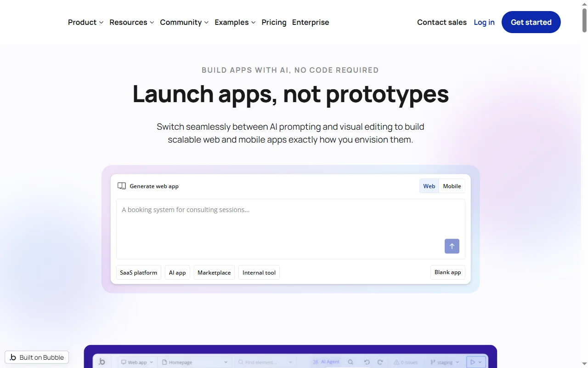Click the Built on Bubble badge
This screenshot has width=588, height=368.
pos(37,357)
